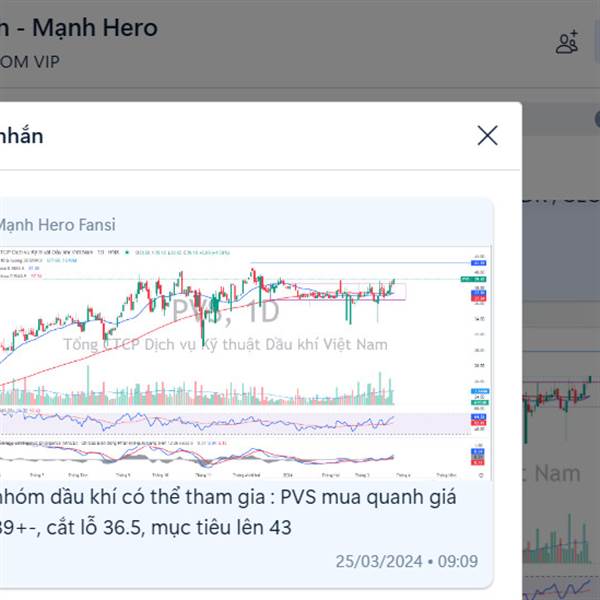The image size is (600, 600).
Task: Click the MACD value labels on chart axis
Action: 478,457
